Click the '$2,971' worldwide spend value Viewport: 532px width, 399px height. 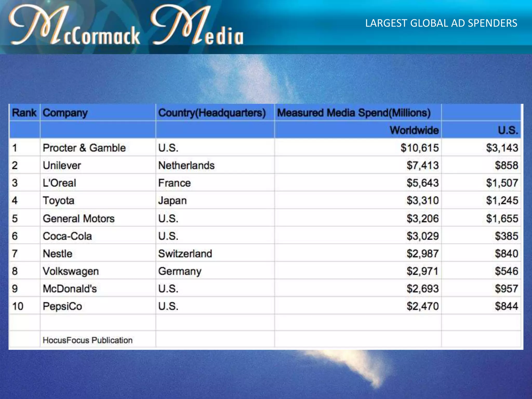pos(423,271)
